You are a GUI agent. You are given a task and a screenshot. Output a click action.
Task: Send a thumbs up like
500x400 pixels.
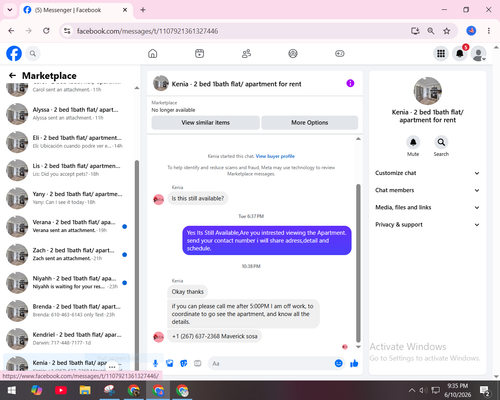354,363
